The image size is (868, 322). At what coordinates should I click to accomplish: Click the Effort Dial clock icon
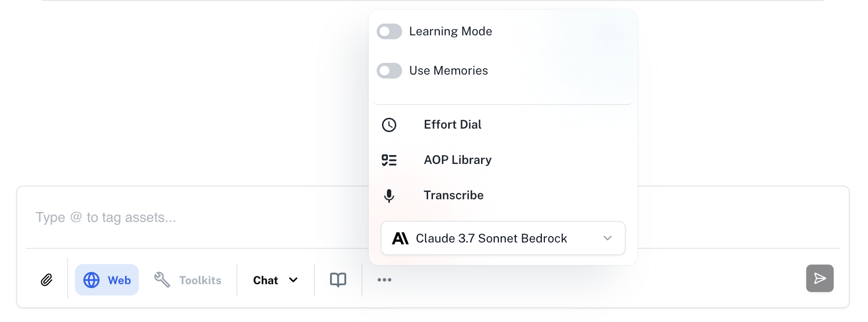pos(389,125)
